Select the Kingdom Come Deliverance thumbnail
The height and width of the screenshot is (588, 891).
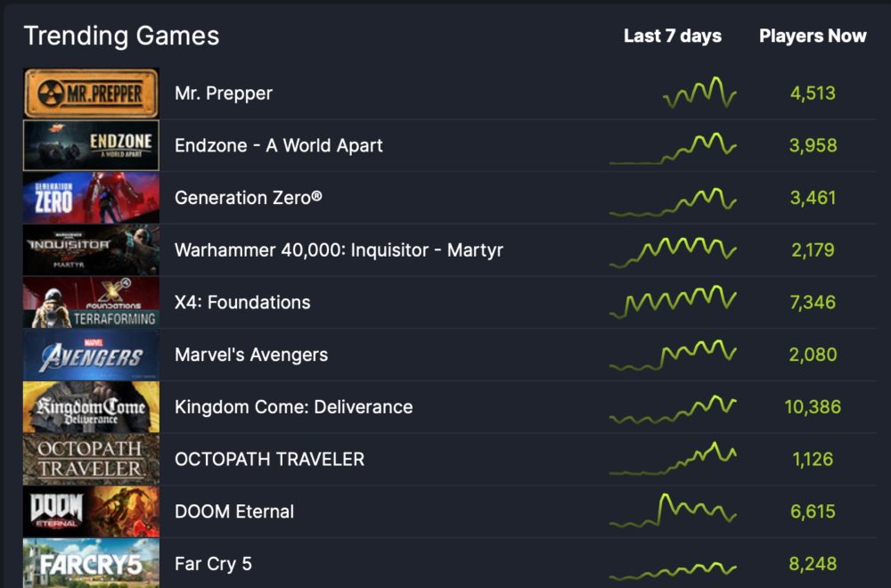click(x=91, y=407)
